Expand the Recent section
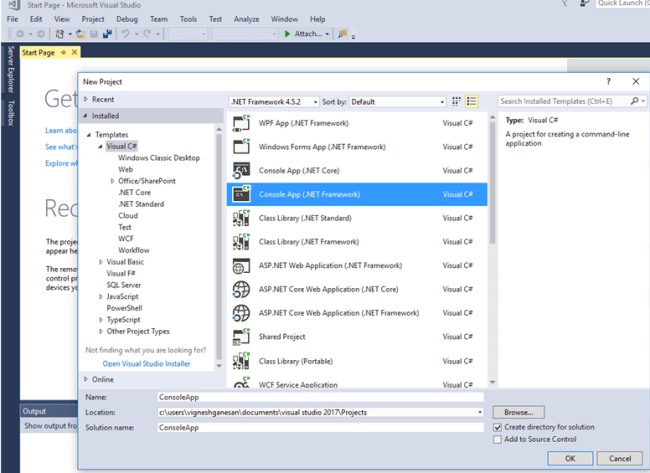The width and height of the screenshot is (650, 473). [86, 99]
